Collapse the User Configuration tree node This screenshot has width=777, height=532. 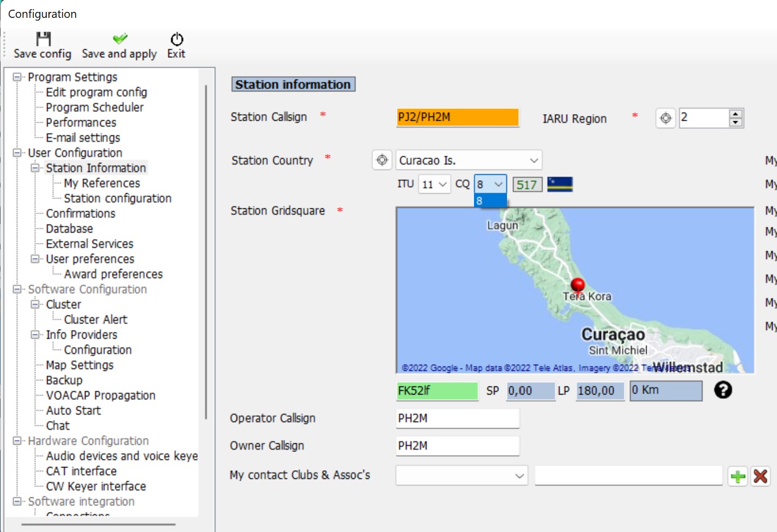click(x=17, y=153)
